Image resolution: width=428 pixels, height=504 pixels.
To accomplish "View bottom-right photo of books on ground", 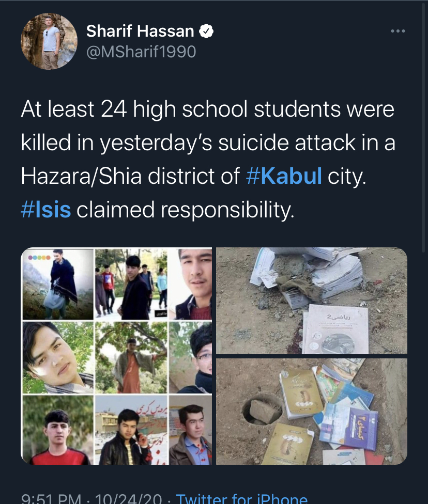I will click(312, 412).
